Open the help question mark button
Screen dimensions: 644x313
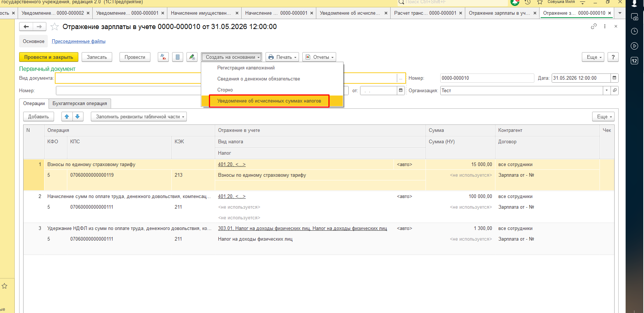click(x=613, y=57)
